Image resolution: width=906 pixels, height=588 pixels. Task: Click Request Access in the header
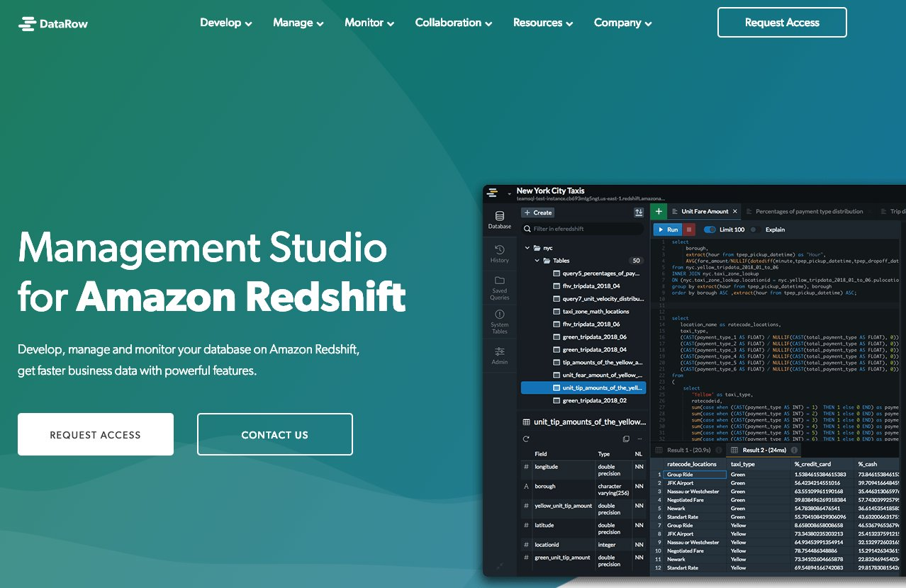point(782,23)
